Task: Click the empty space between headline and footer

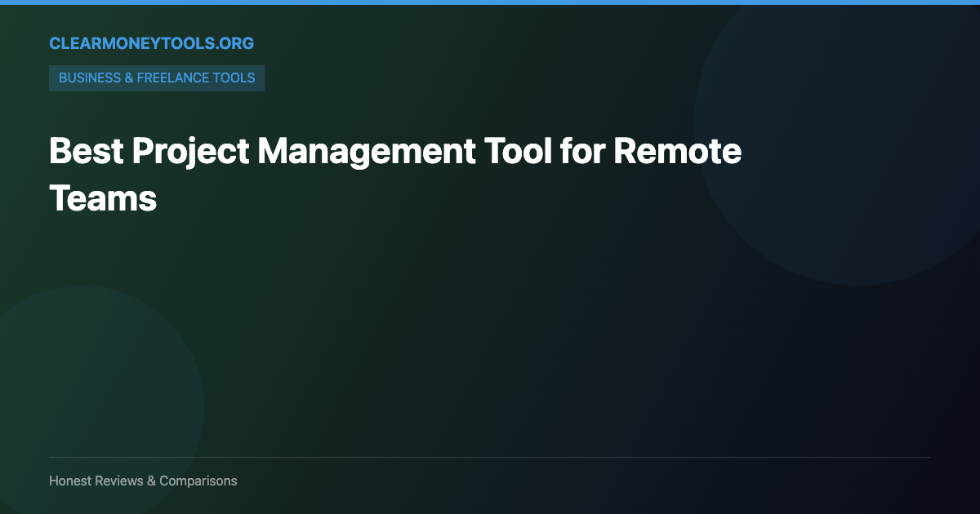Action: [490, 326]
